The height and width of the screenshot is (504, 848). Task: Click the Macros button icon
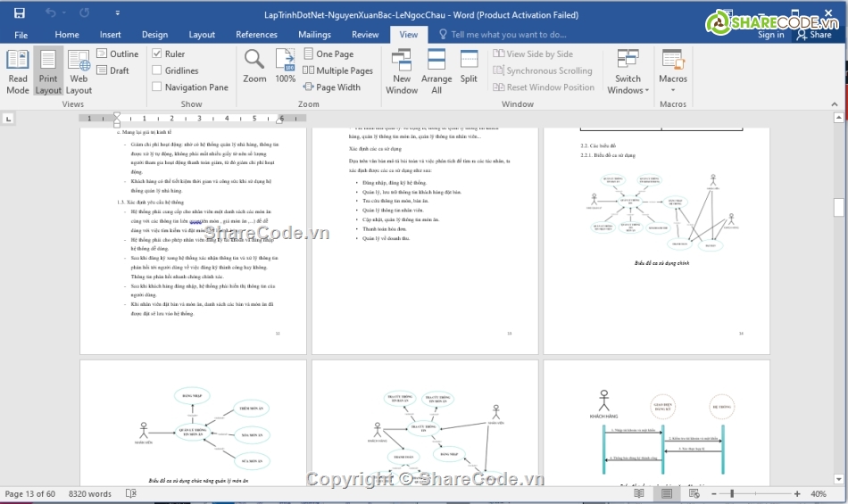pos(673,60)
